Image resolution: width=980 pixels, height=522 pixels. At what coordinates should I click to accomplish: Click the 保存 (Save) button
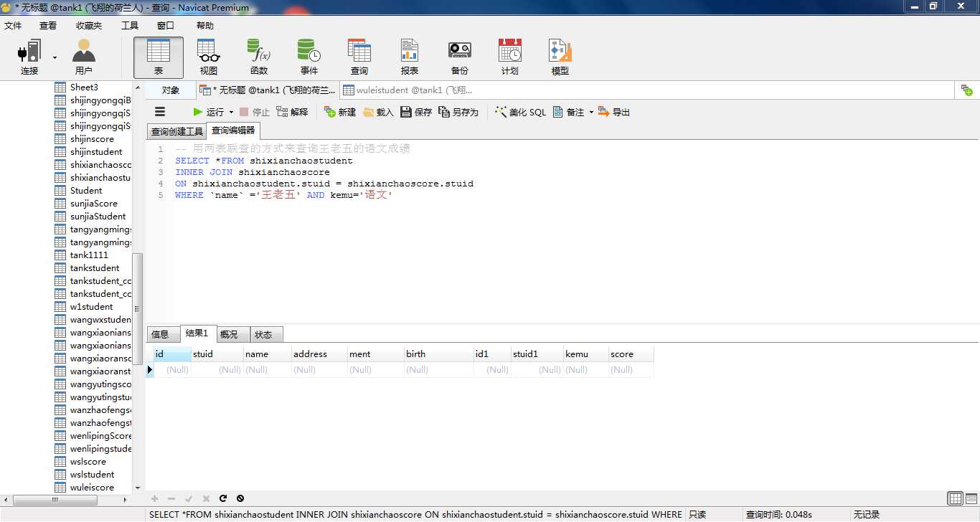pos(416,112)
